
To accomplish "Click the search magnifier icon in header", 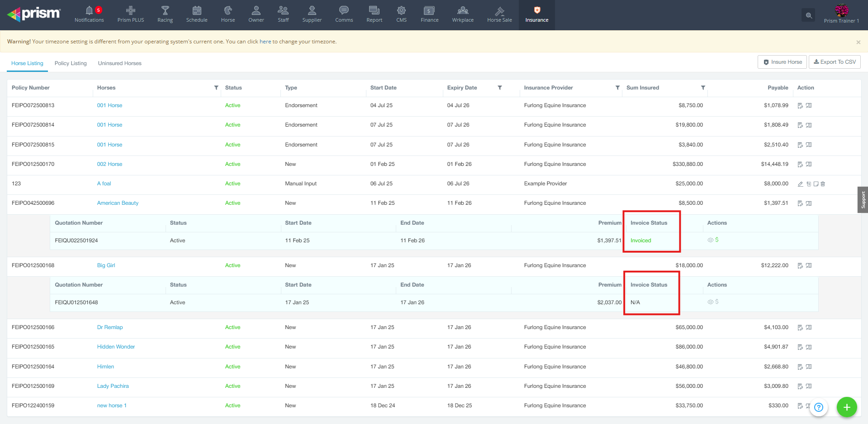I will click(809, 15).
